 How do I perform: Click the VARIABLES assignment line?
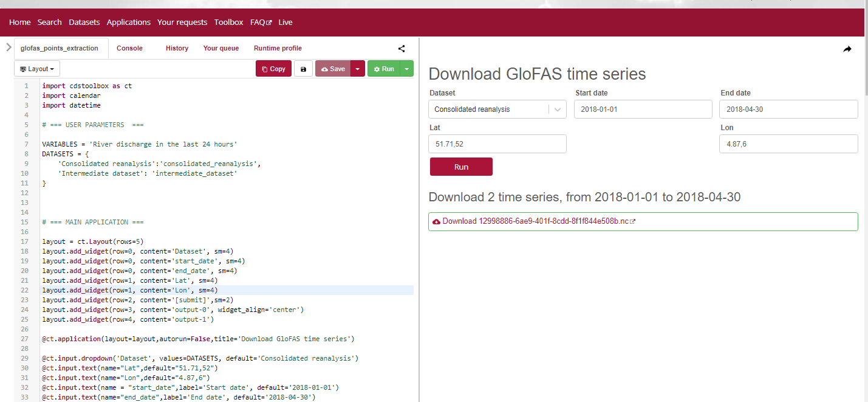[x=139, y=144]
